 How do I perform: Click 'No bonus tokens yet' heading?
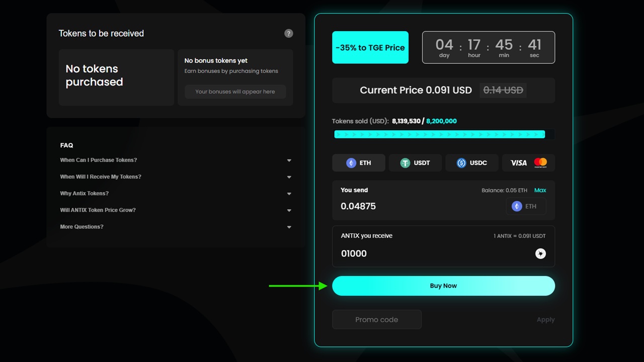[x=216, y=61]
